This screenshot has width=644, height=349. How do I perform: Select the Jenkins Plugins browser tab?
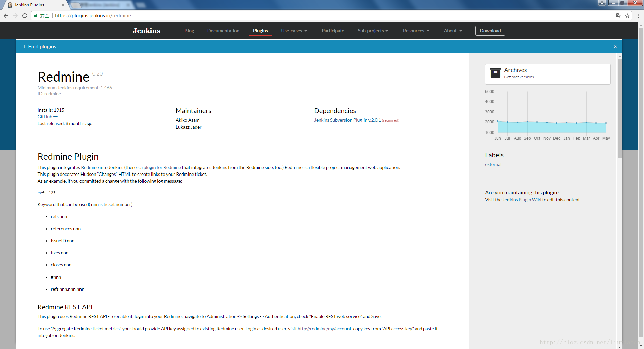click(x=36, y=5)
